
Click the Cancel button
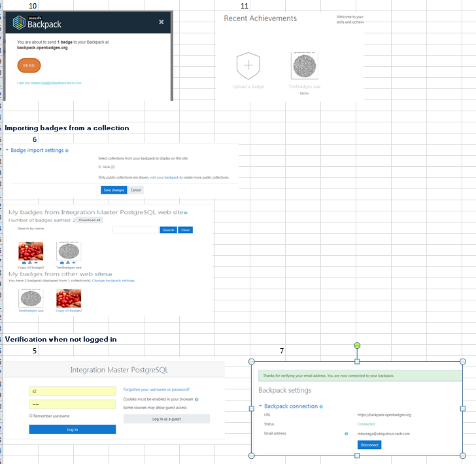point(136,190)
